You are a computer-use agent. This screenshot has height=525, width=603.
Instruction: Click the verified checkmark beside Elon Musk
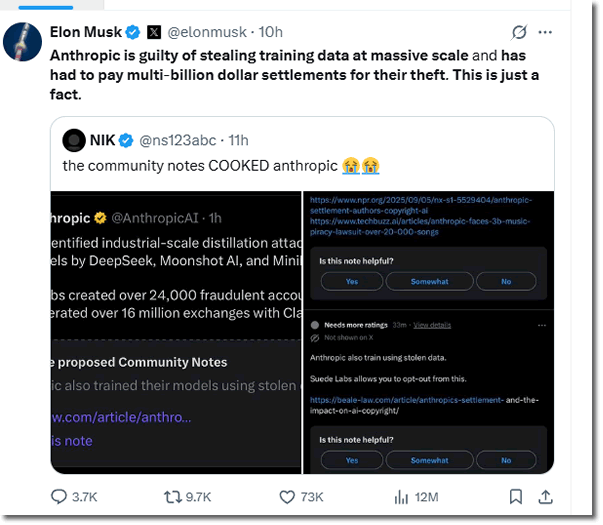[x=133, y=32]
